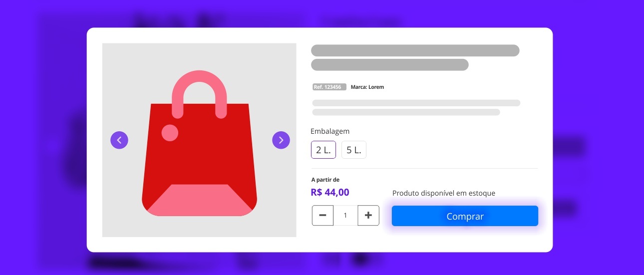
Task: Go to the previous product image
Action: click(119, 140)
